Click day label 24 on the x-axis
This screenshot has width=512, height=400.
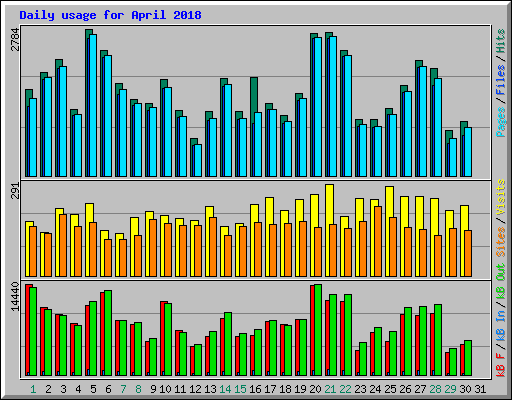pos(375,389)
